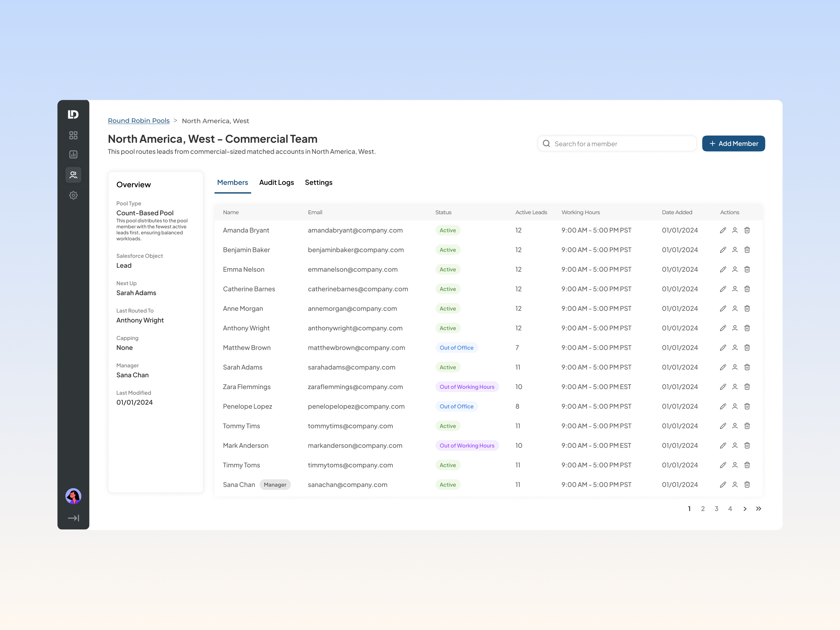Select the members/pools icon in sidebar
The height and width of the screenshot is (630, 840).
click(x=73, y=175)
